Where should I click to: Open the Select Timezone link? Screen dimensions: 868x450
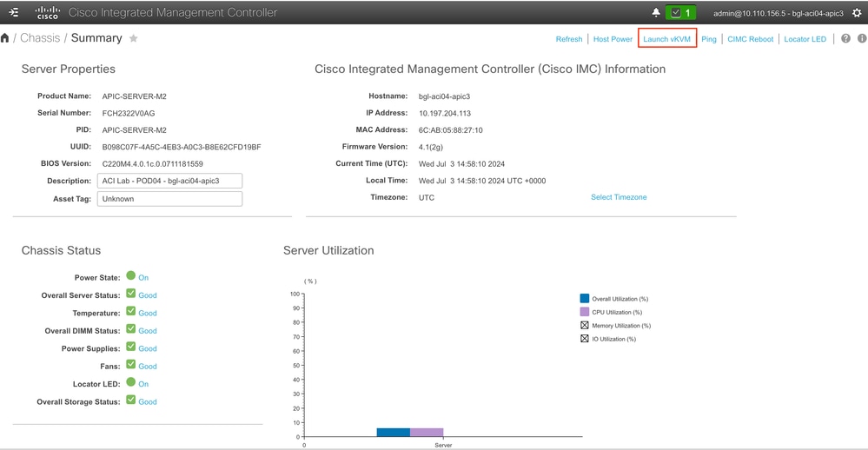pyautogui.click(x=619, y=197)
